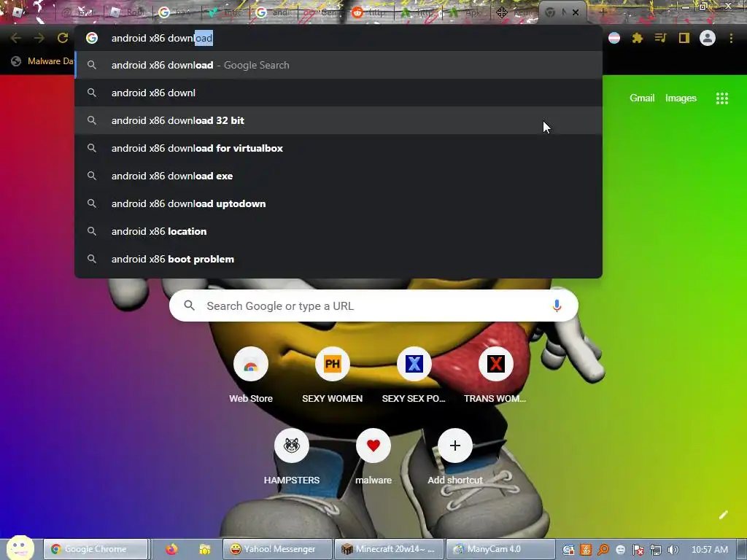The width and height of the screenshot is (747, 560).
Task: Open Chrome's three-dot menu
Action: click(x=731, y=38)
